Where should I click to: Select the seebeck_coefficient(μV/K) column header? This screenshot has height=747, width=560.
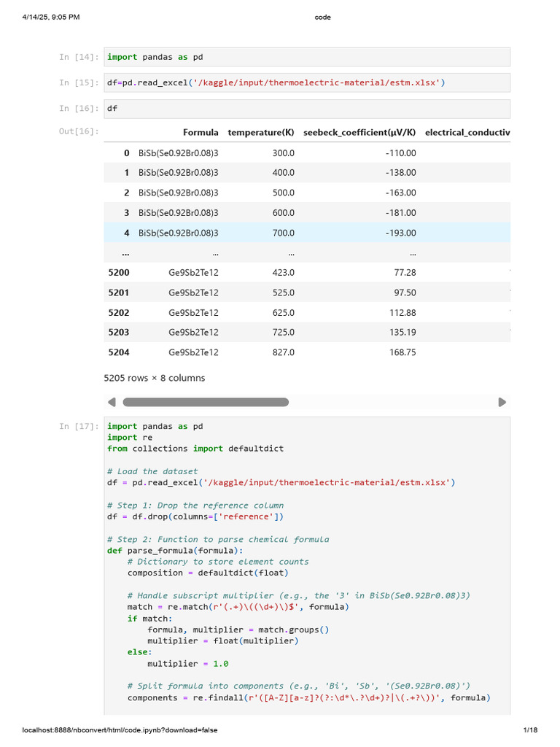pyautogui.click(x=359, y=133)
